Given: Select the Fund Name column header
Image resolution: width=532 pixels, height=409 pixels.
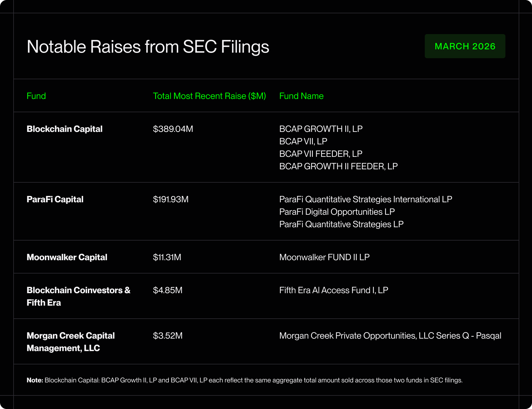Looking at the screenshot, I should pos(301,96).
